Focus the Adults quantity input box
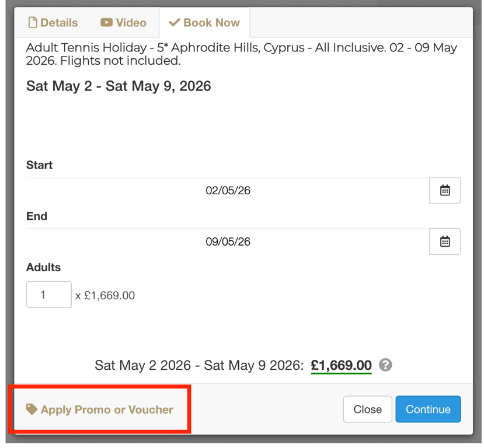Viewport: 484px width, 448px height. click(x=48, y=295)
